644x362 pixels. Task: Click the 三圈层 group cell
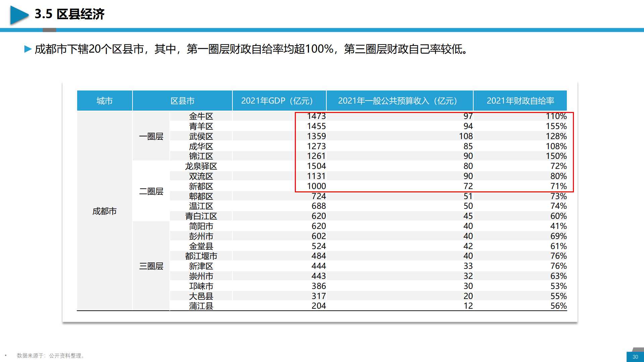[x=151, y=266]
